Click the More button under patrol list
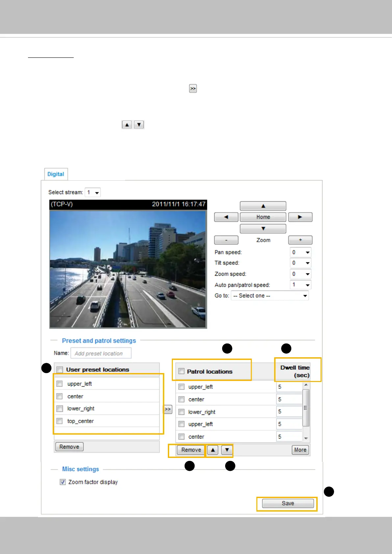This screenshot has width=392, height=554. point(300,450)
